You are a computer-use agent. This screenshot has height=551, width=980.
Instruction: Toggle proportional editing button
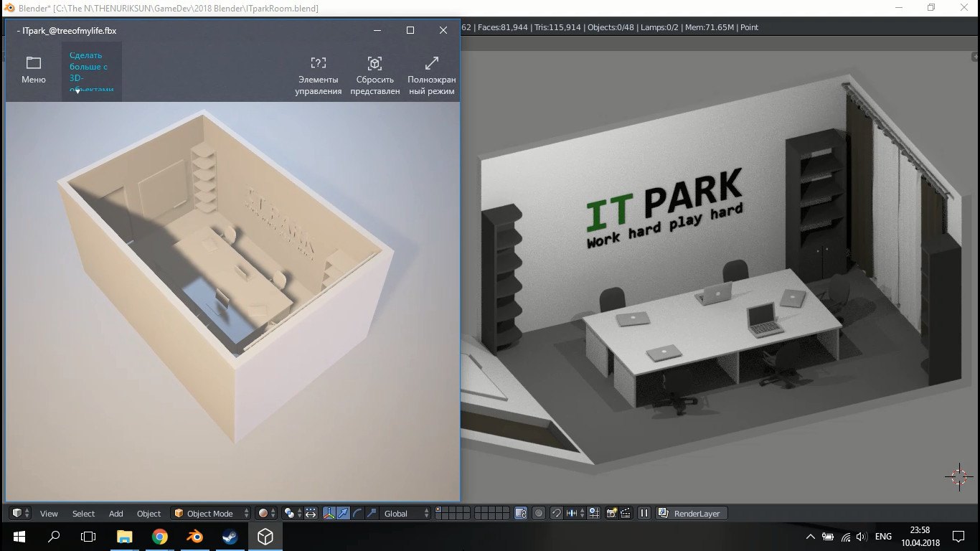click(539, 513)
